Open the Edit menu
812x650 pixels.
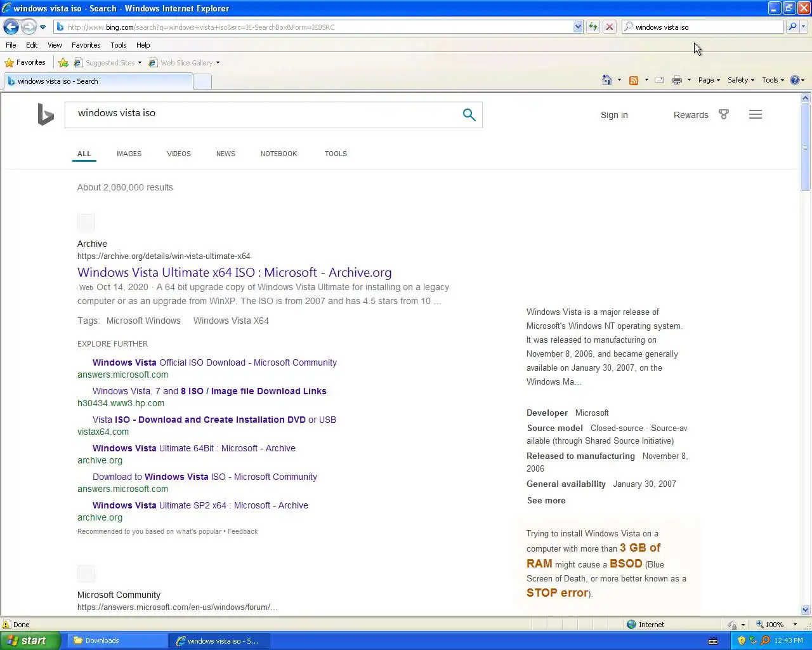pos(32,45)
